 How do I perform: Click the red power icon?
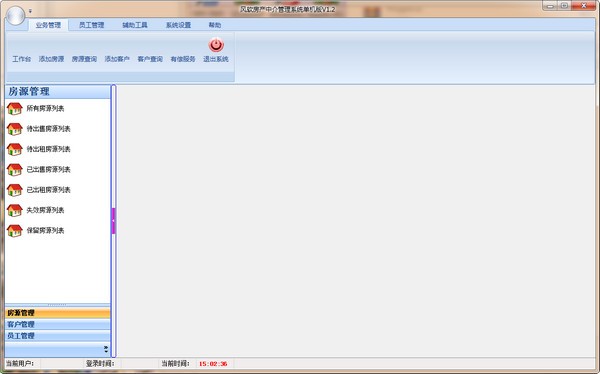tap(216, 45)
